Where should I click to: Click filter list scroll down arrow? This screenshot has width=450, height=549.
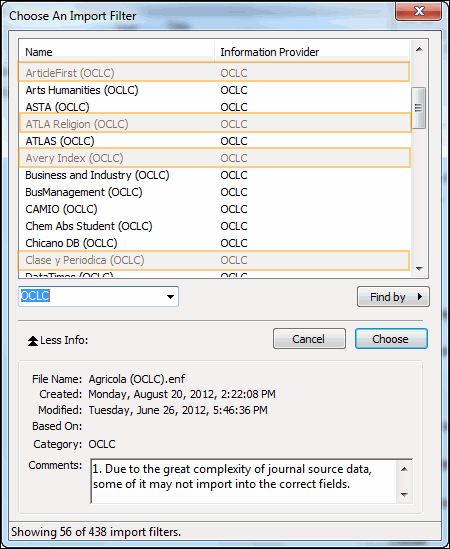pos(419,269)
